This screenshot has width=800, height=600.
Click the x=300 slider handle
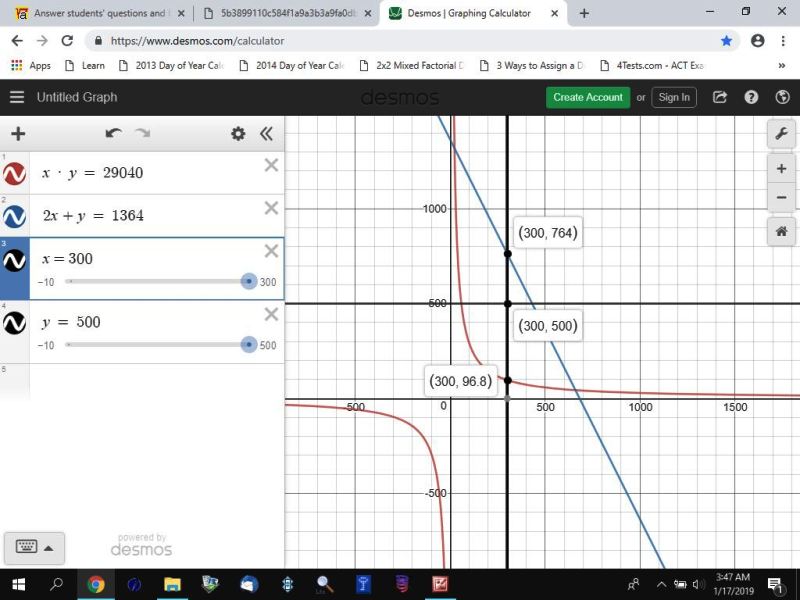coord(249,281)
